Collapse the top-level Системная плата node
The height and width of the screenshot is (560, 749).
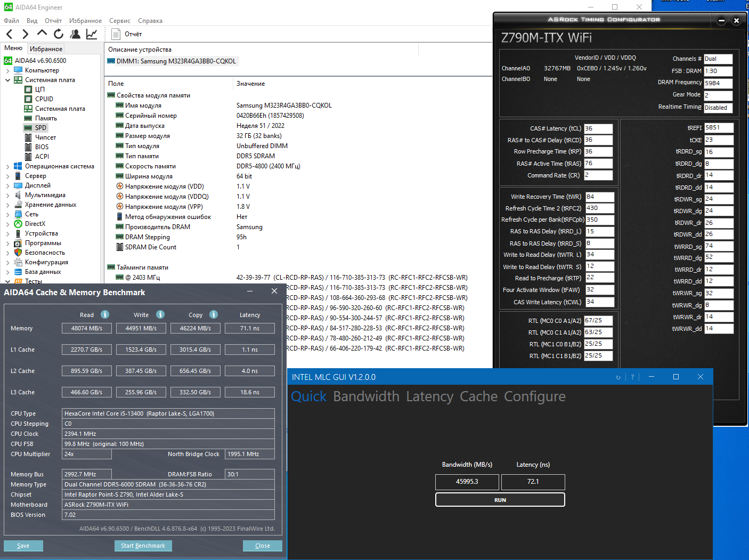coord(7,80)
